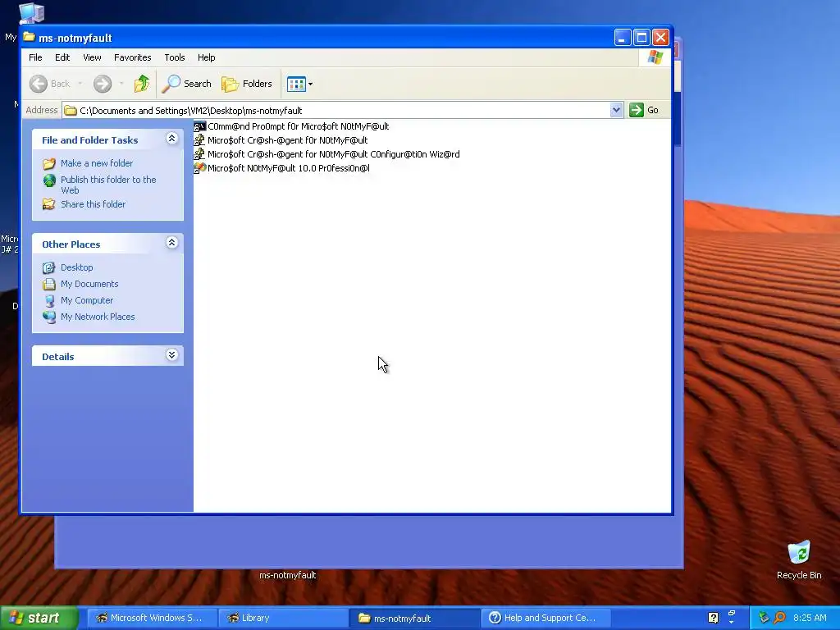Expand the Details panel

[x=172, y=354]
